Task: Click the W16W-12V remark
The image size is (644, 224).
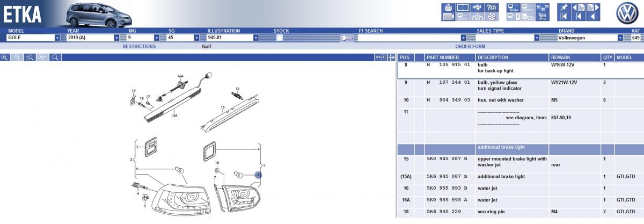Action: 562,65
